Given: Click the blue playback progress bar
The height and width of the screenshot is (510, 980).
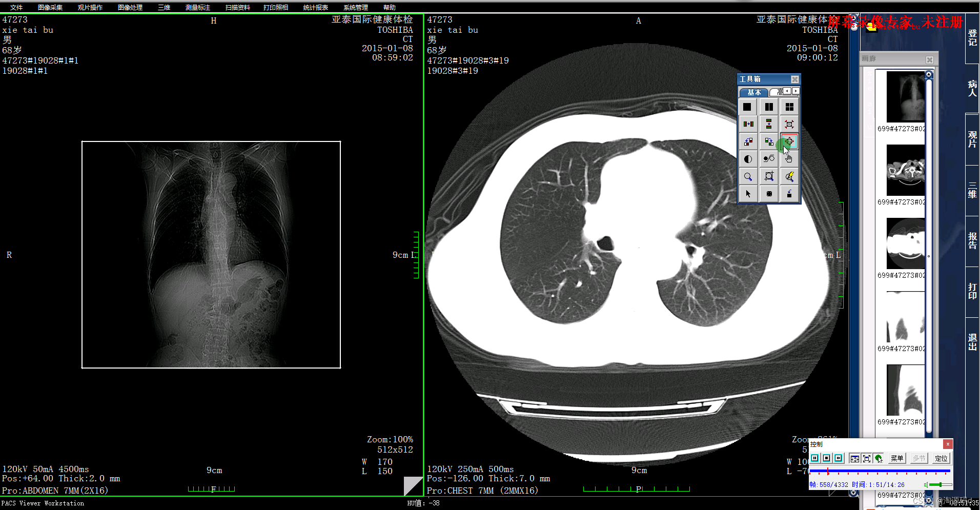Looking at the screenshot, I should 880,471.
